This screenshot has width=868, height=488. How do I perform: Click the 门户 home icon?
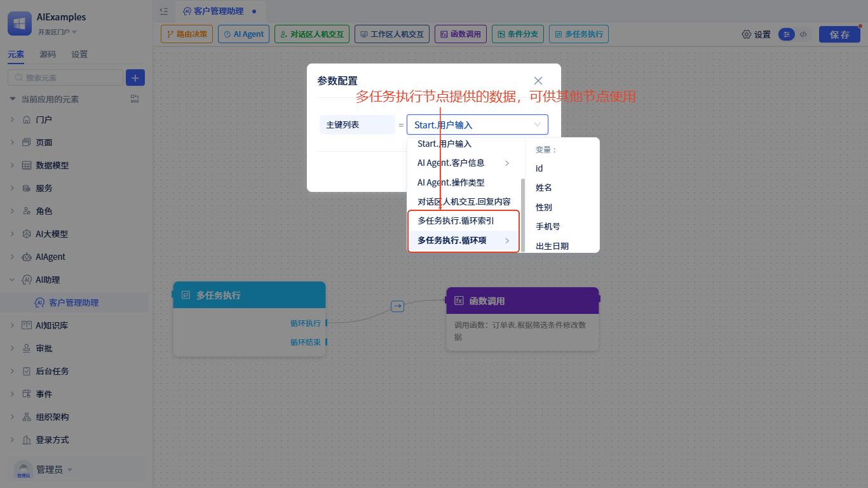[x=27, y=119]
